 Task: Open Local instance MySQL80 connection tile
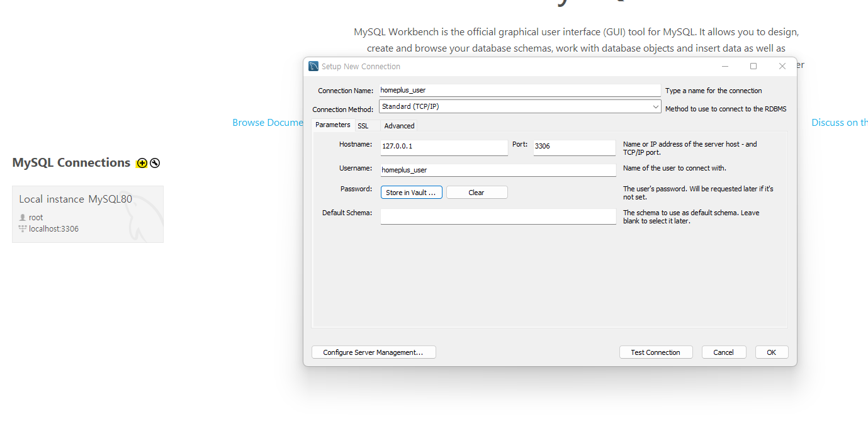coord(87,214)
